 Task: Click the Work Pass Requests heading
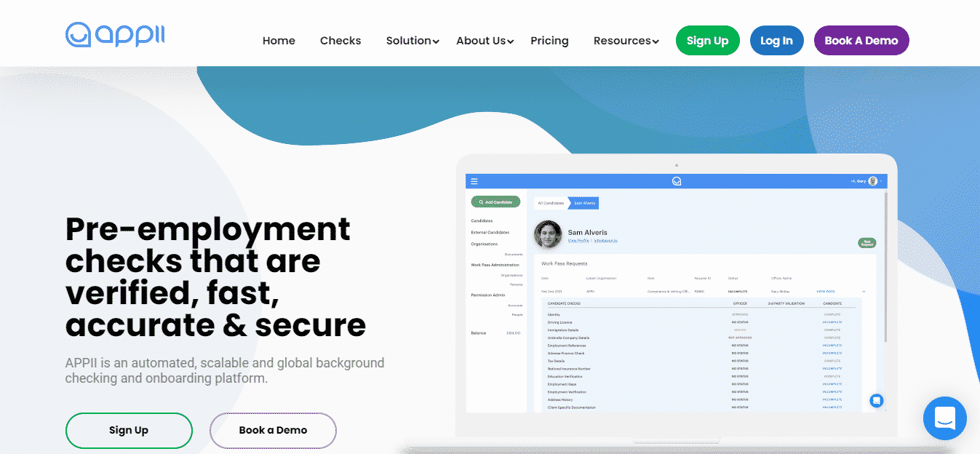point(564,263)
